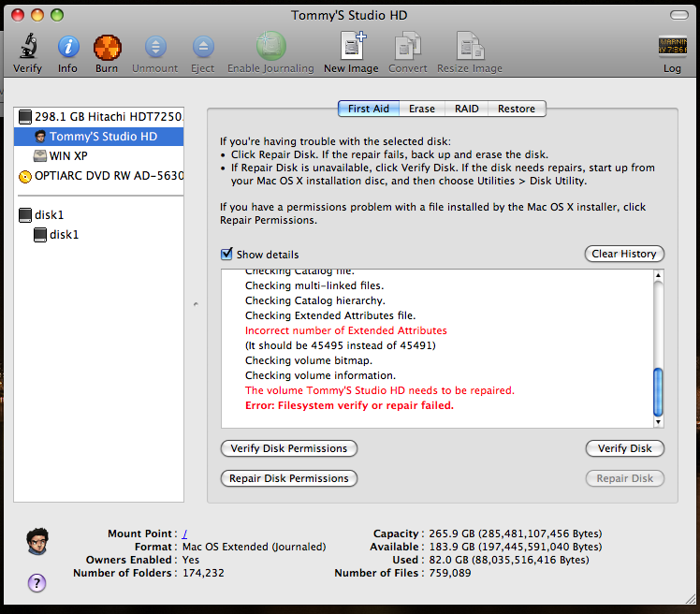Click the blue log scrollbar thumb
This screenshot has width=700, height=614.
click(x=658, y=392)
